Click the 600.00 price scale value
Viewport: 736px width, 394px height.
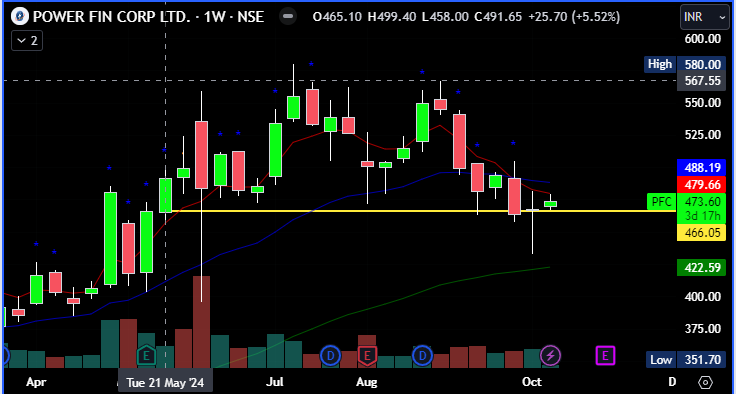(x=702, y=39)
